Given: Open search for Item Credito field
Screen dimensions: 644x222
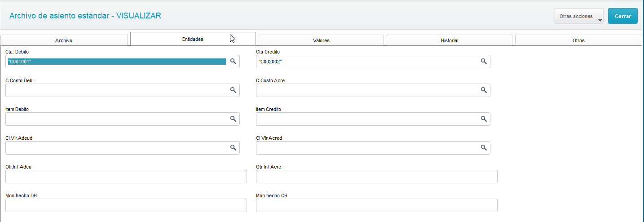Looking at the screenshot, I should pyautogui.click(x=484, y=119).
